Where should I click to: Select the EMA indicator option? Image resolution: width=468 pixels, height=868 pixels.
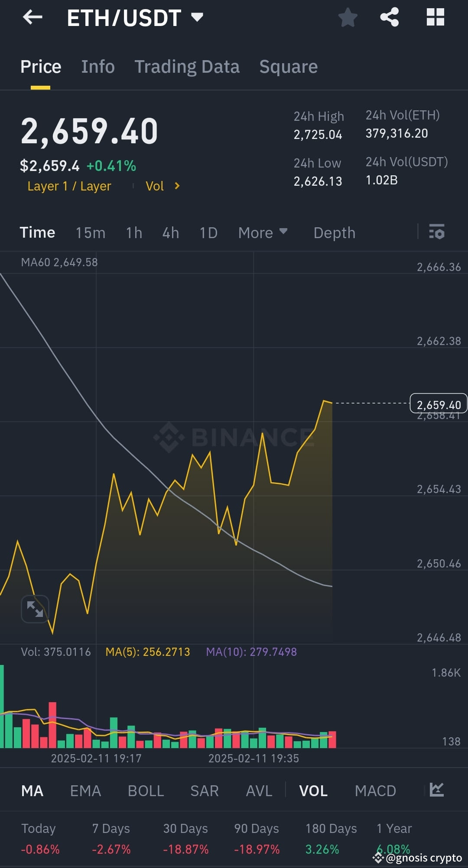tap(85, 791)
